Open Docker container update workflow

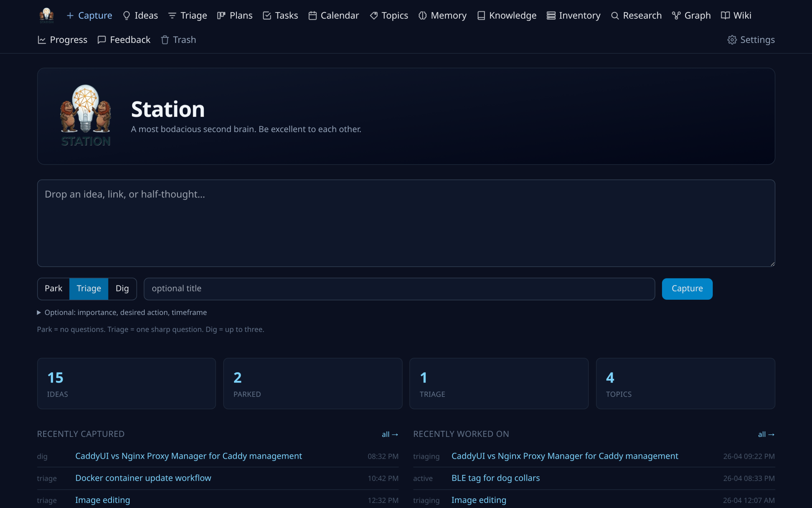[143, 478]
